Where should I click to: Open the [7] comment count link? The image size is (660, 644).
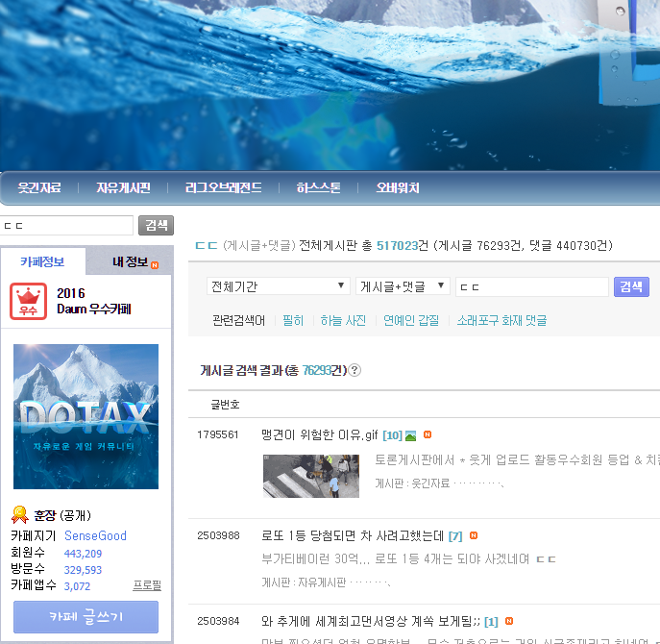click(x=455, y=536)
